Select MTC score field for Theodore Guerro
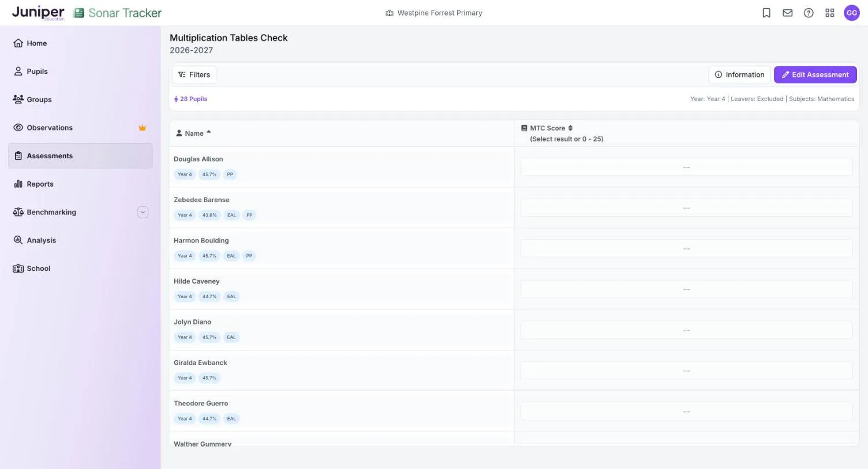The height and width of the screenshot is (469, 868). 686,411
